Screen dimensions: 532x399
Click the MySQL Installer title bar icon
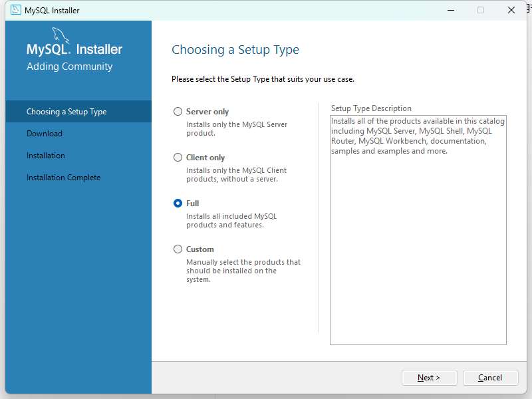point(15,10)
